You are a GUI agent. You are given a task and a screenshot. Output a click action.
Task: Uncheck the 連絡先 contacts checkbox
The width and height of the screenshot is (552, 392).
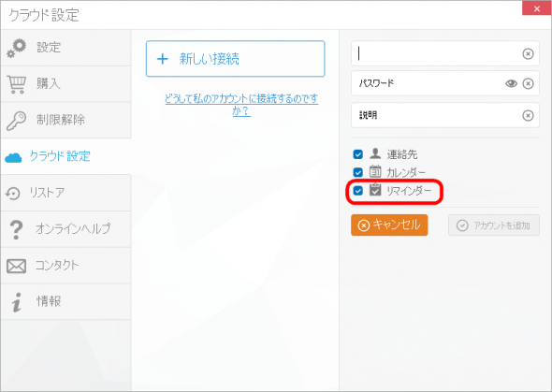pos(357,154)
